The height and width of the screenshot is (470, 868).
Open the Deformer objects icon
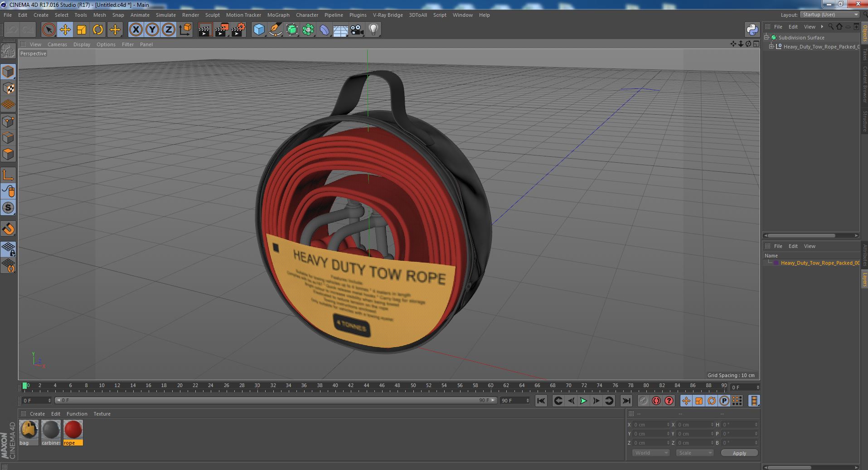click(325, 30)
